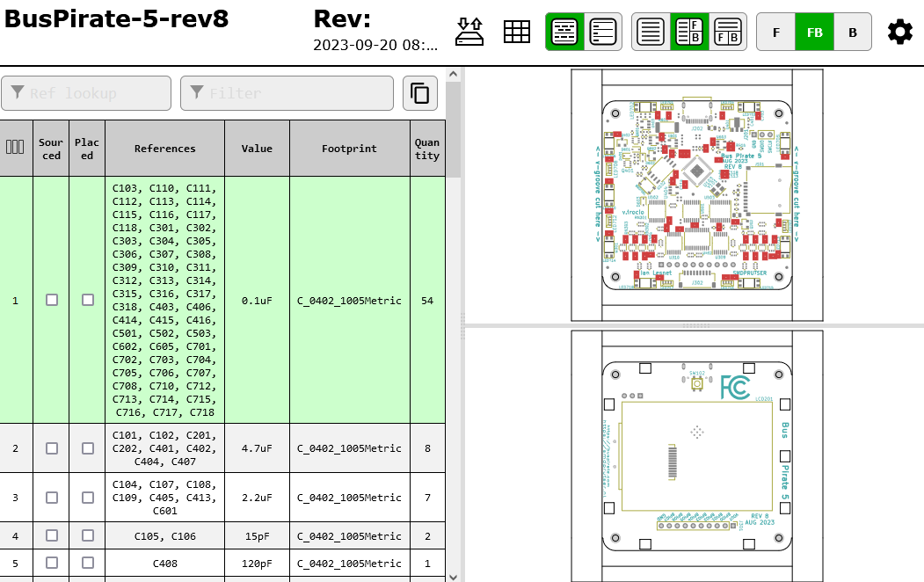The image size is (924, 582).
Task: Click references cell starting with C103, C110
Action: [x=165, y=301]
